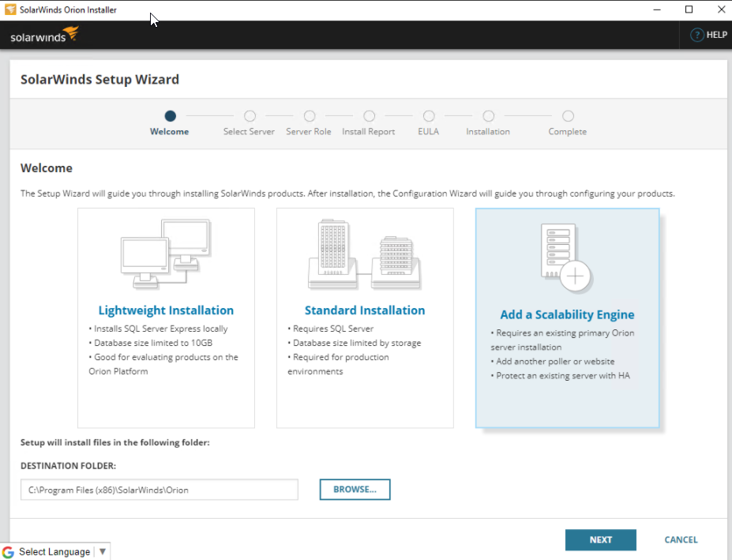Click 'Installs SQL Server Express locally' bullet
This screenshot has width=732, height=560.
pos(158,329)
